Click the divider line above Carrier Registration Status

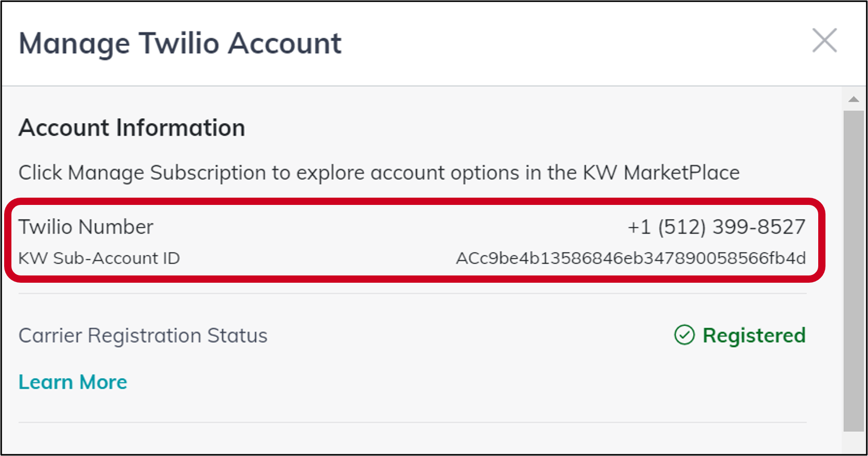point(412,294)
